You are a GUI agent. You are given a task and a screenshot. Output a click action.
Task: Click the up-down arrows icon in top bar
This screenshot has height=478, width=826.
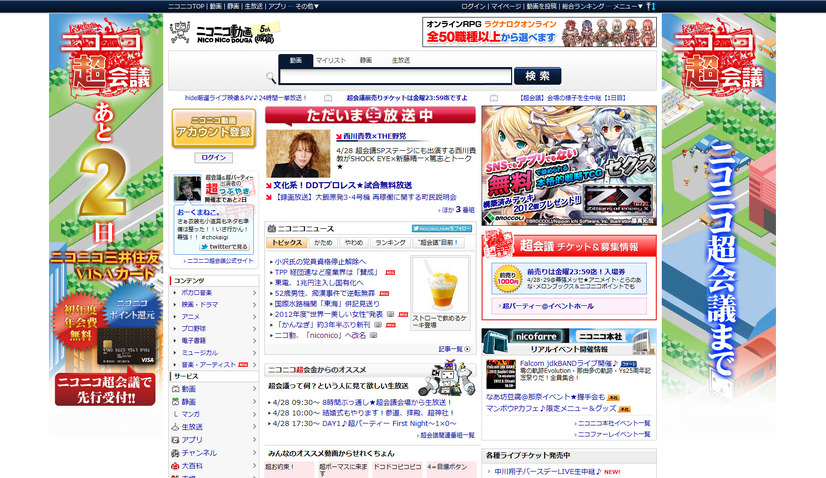[651, 6]
